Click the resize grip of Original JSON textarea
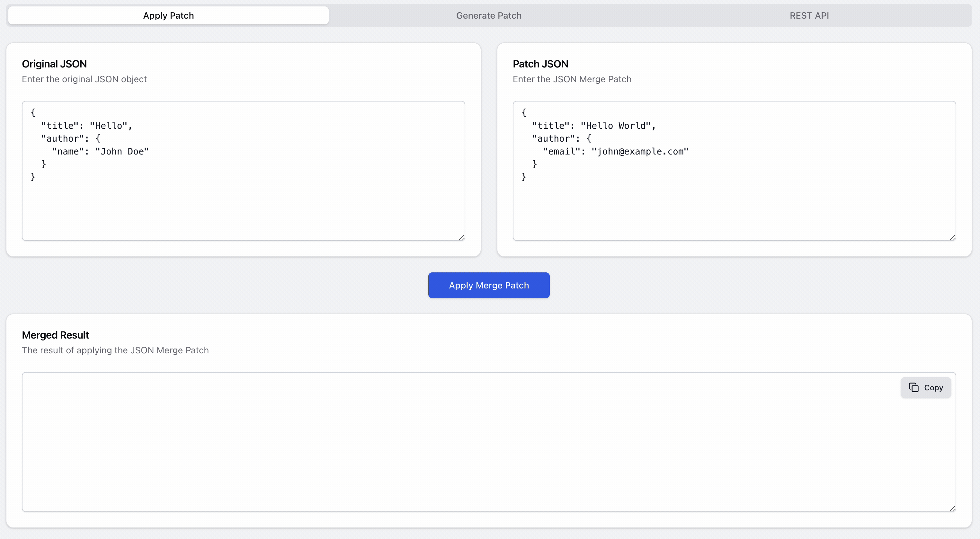Image resolution: width=980 pixels, height=539 pixels. pyautogui.click(x=461, y=237)
